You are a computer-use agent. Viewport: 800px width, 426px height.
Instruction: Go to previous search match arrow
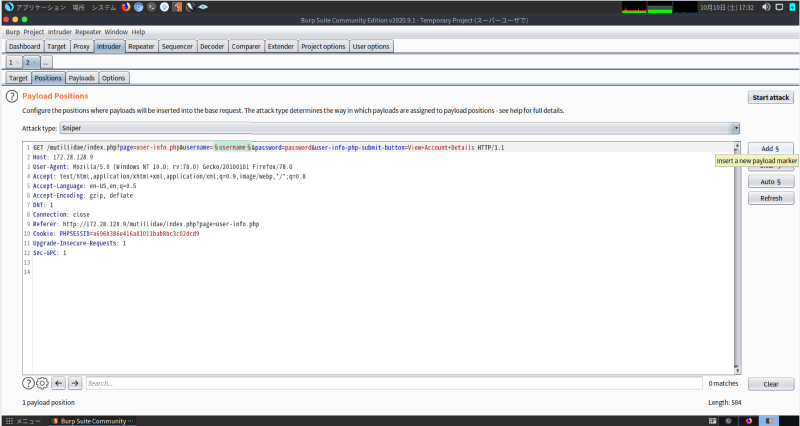pos(59,383)
